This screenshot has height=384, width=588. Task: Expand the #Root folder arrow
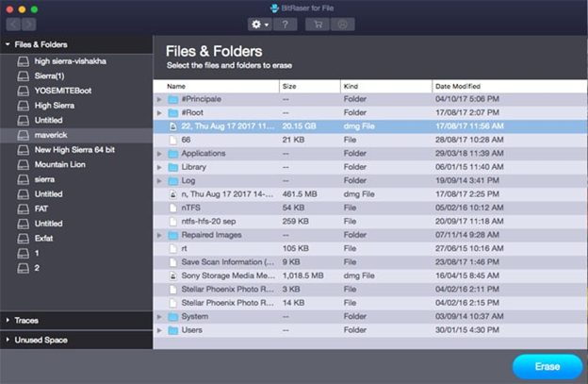[x=159, y=113]
